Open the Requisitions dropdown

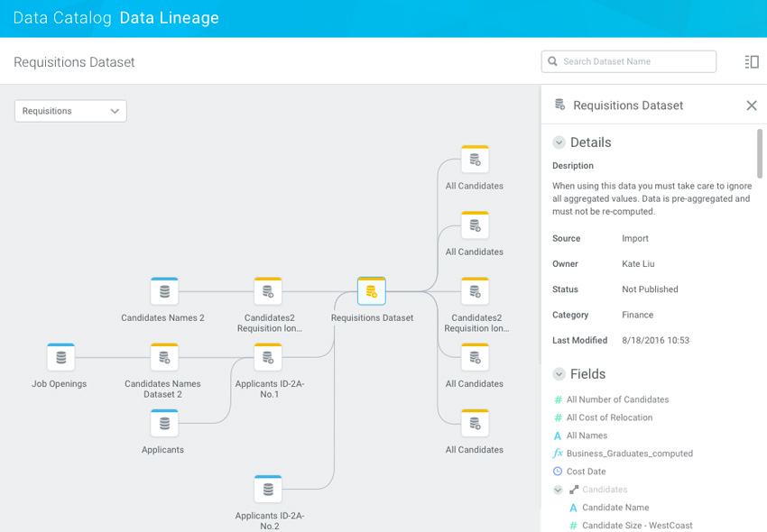[70, 111]
